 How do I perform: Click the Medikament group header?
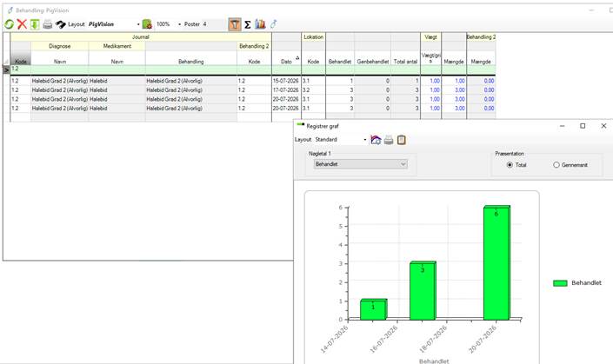coord(117,46)
